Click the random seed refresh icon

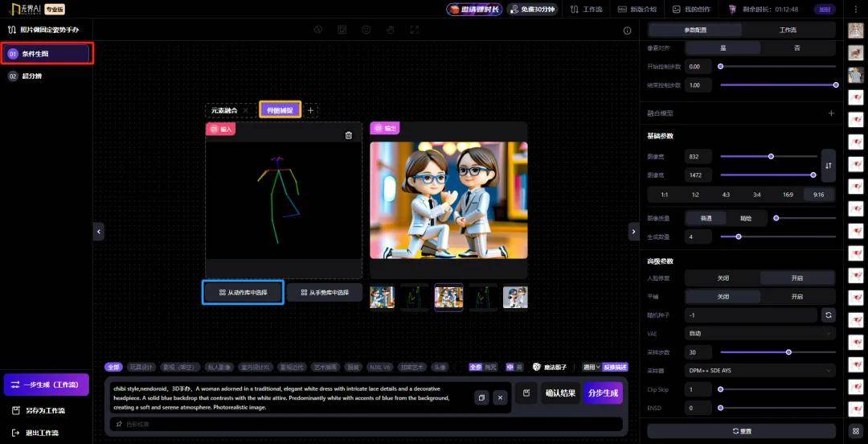pos(828,315)
